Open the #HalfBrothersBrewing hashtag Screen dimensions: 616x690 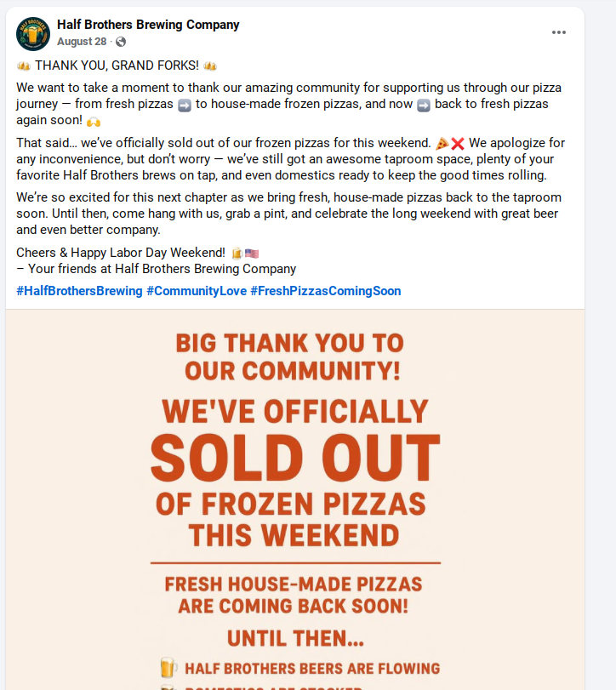pos(79,291)
